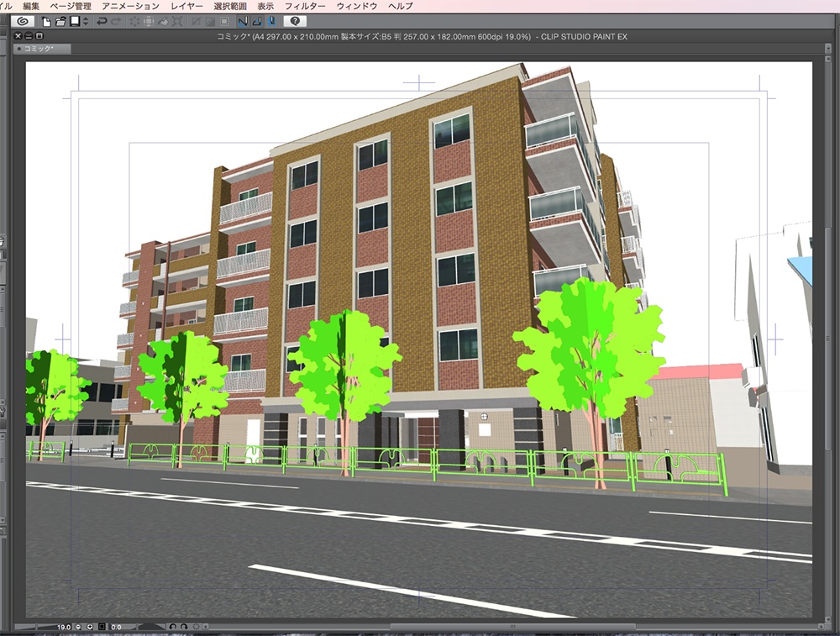Image resolution: width=840 pixels, height=636 pixels.
Task: Open help using the question-mark toolbar icon
Action: point(296,24)
